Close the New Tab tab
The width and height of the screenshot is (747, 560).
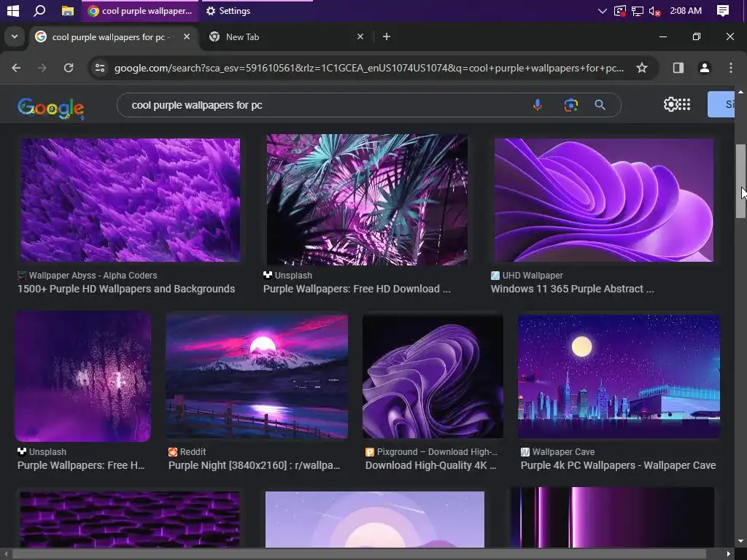point(360,36)
